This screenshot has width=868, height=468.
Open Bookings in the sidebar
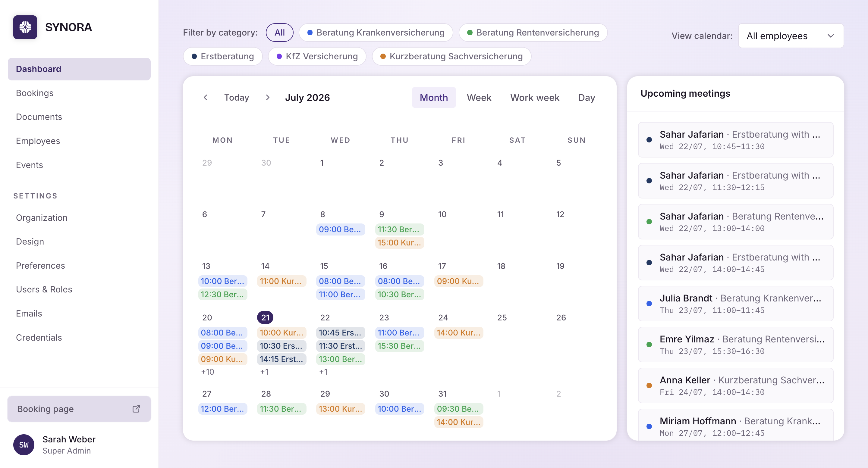point(79,93)
